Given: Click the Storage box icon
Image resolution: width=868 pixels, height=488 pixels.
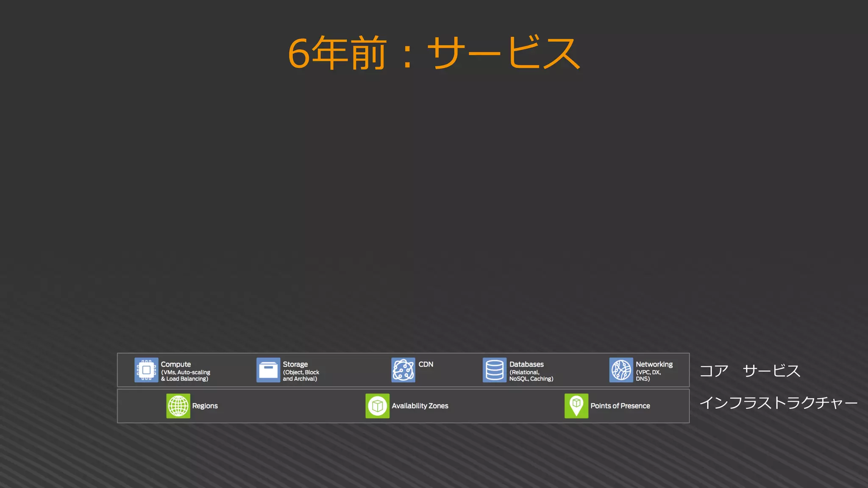Looking at the screenshot, I should [x=268, y=370].
